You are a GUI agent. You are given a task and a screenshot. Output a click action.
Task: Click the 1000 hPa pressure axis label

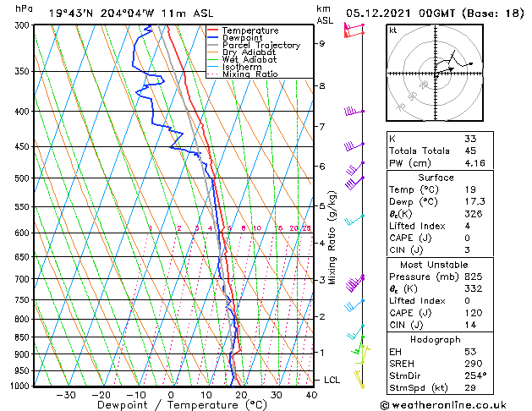pos(19,386)
